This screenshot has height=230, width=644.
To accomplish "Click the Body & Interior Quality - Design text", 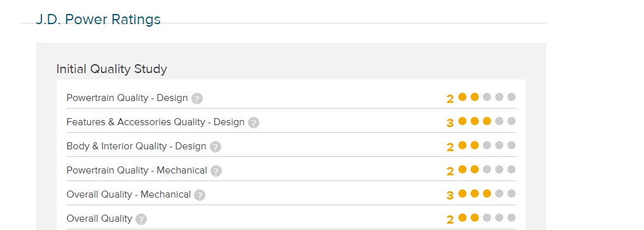I will (136, 146).
